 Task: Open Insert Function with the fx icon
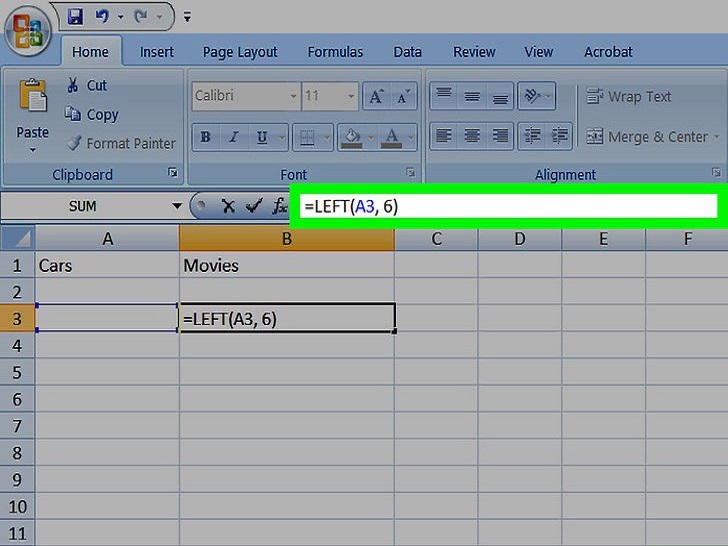(280, 207)
